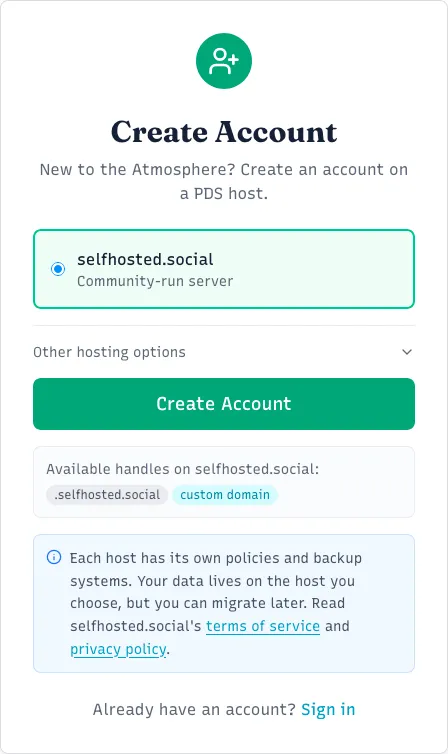This screenshot has width=448, height=754.
Task: Click the Sign in link
Action: coord(328,709)
